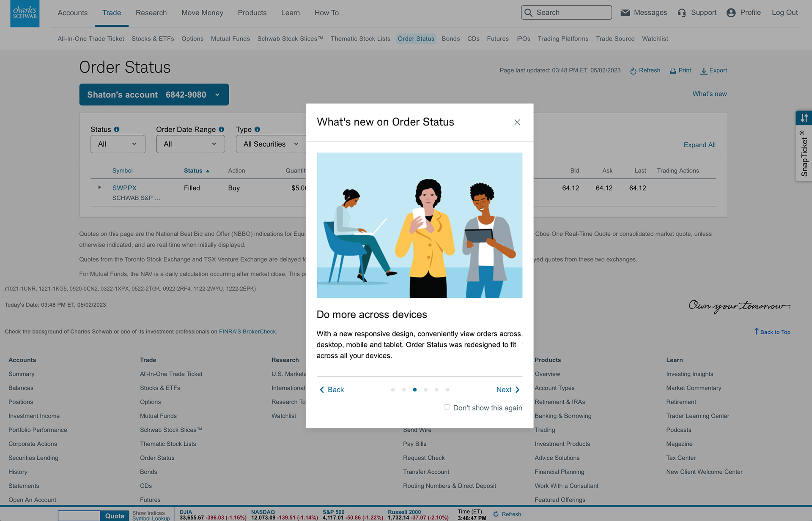812x521 pixels.
Task: Click the Support headset icon
Action: point(682,13)
